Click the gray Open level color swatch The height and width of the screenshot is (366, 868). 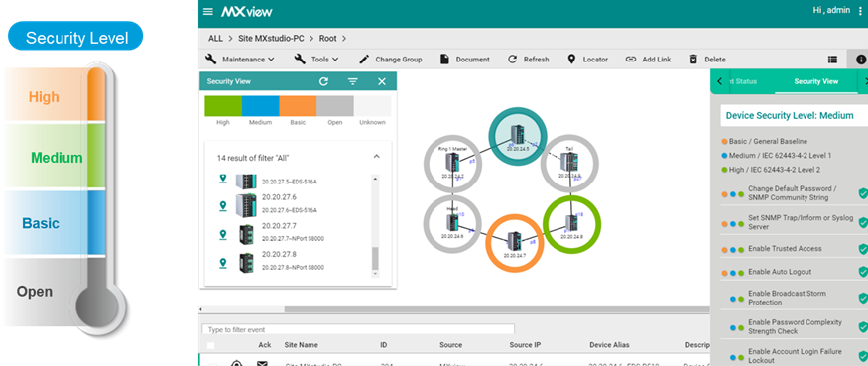(x=335, y=106)
